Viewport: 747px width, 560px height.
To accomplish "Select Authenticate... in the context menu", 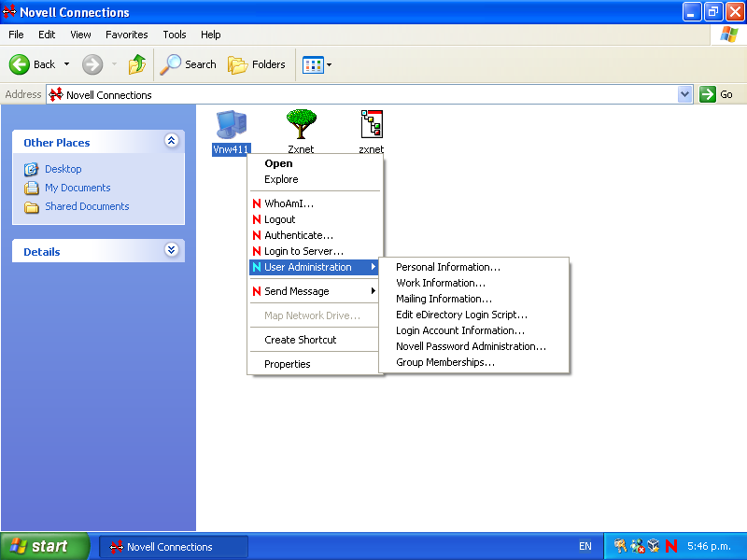I will (x=314, y=235).
